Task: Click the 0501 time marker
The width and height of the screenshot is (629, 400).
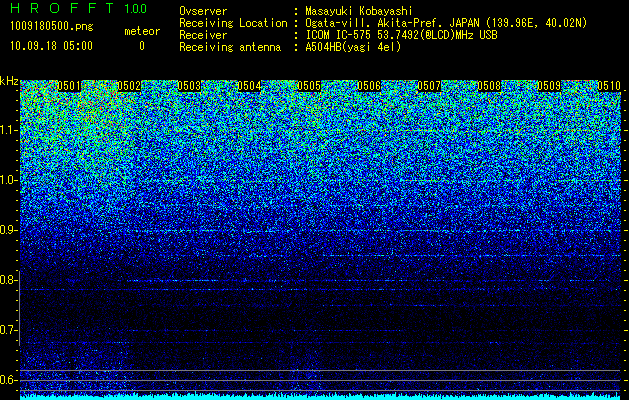Action: pos(69,86)
